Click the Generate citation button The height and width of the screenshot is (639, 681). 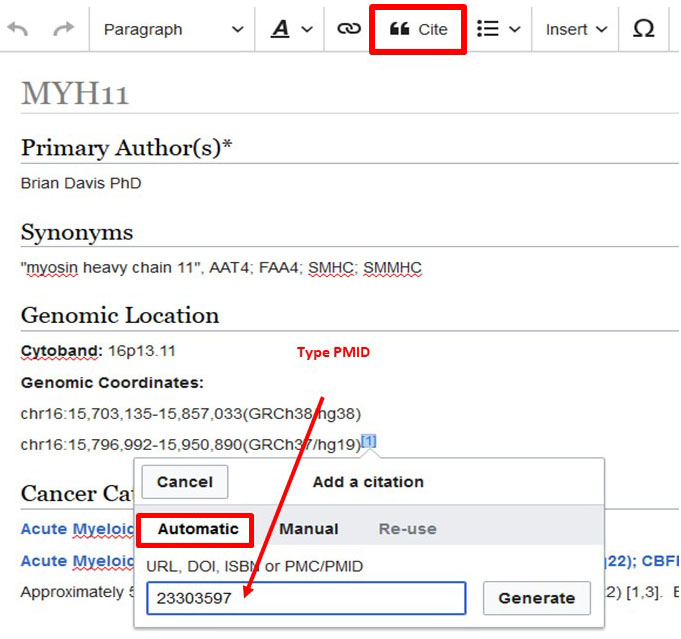pos(536,598)
